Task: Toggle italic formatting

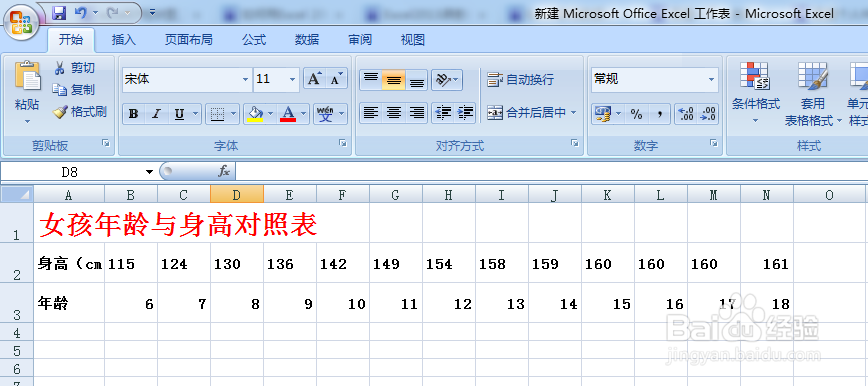Action: [156, 114]
